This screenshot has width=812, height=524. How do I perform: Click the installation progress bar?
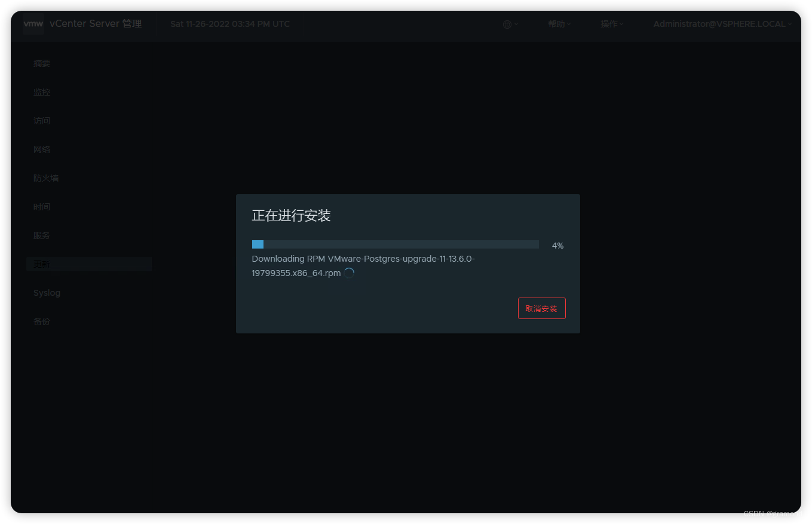396,244
